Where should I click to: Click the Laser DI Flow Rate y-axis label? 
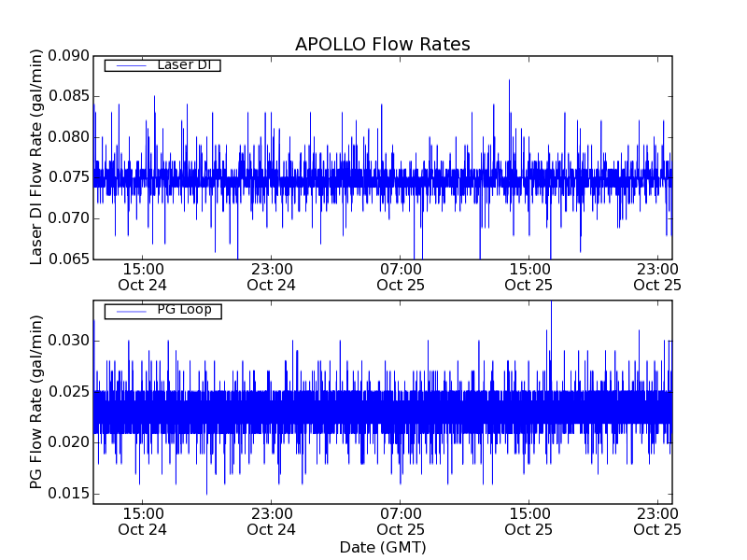click(x=37, y=157)
